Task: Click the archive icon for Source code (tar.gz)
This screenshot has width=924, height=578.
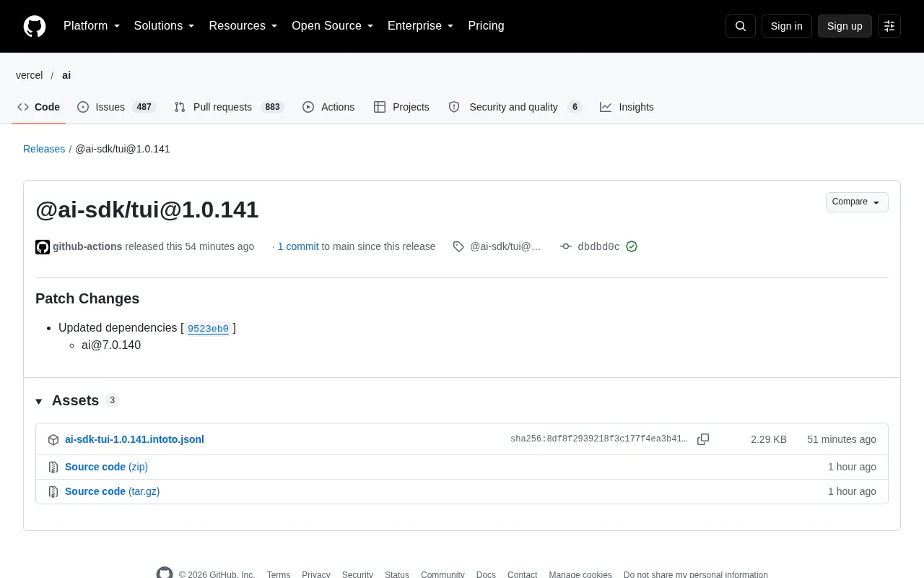Action: click(53, 492)
